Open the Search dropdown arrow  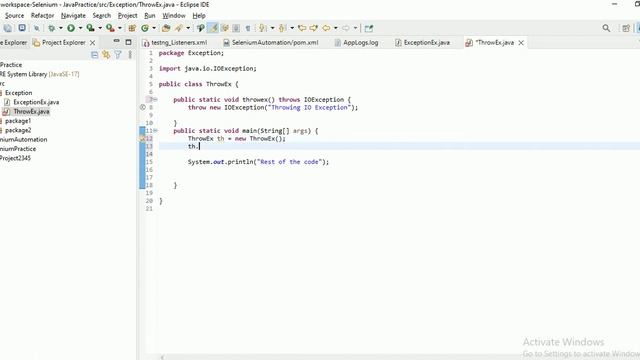click(x=188, y=28)
